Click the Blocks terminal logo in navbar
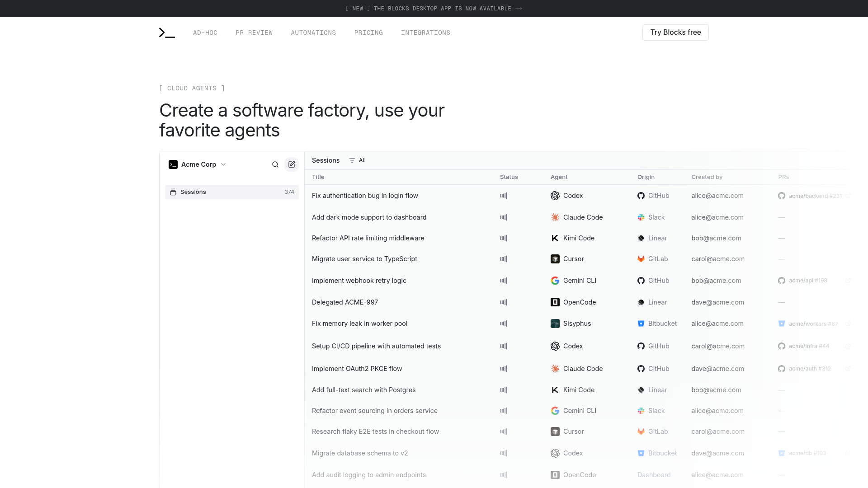 coord(167,33)
